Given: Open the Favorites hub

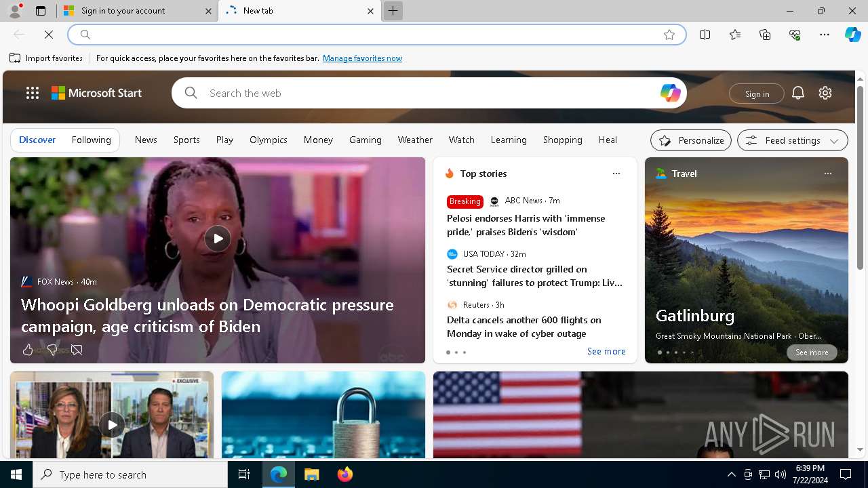Looking at the screenshot, I should click(x=735, y=35).
